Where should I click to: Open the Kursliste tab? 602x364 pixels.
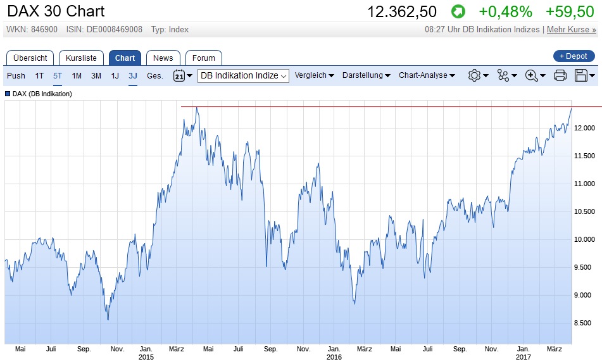click(81, 58)
